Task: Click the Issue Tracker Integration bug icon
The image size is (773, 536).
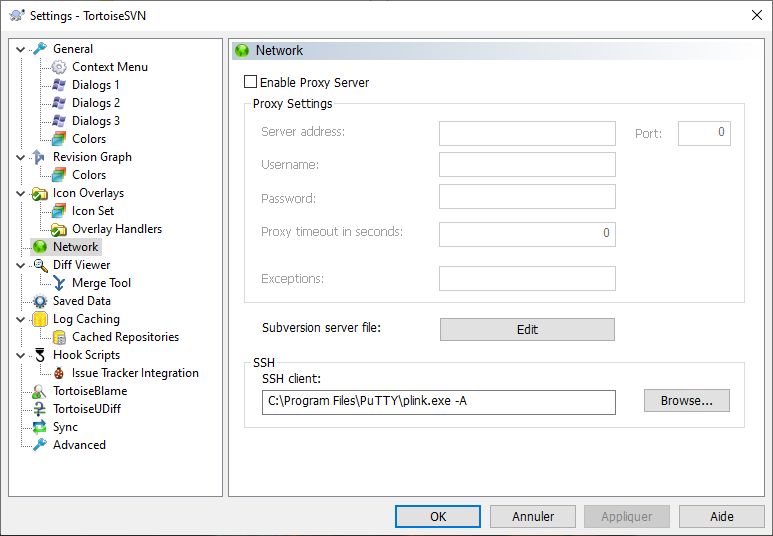Action: [59, 373]
